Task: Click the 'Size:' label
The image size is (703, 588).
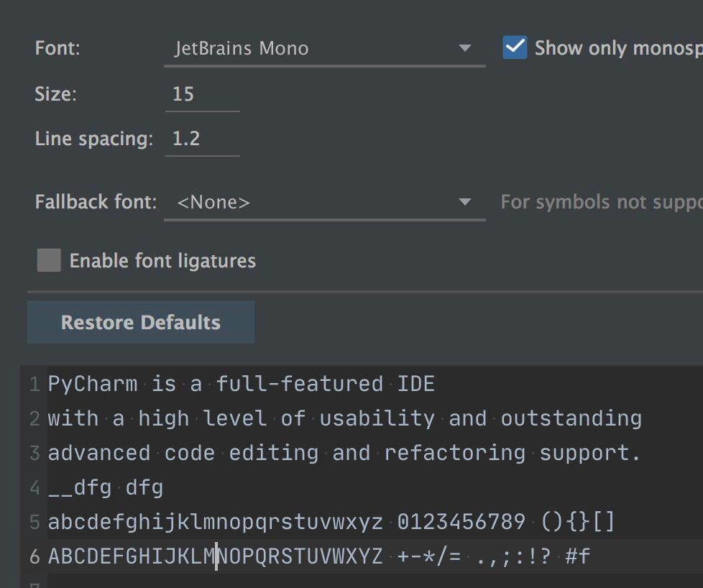Action: 55,94
